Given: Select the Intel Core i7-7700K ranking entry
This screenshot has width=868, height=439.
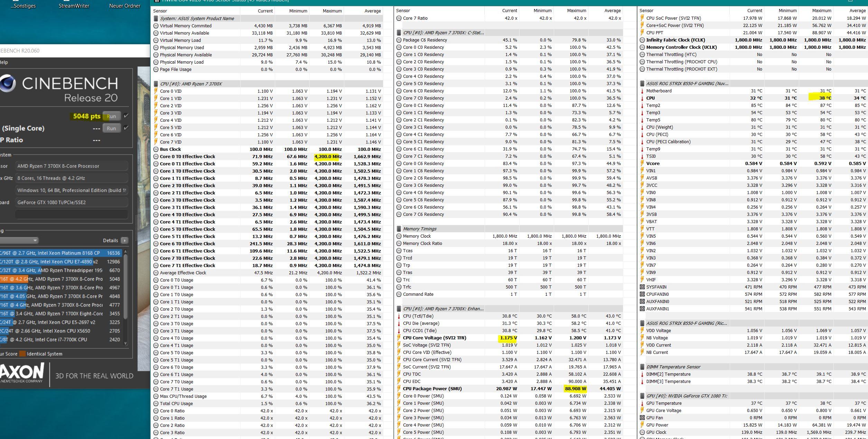Looking at the screenshot, I should (61, 339).
